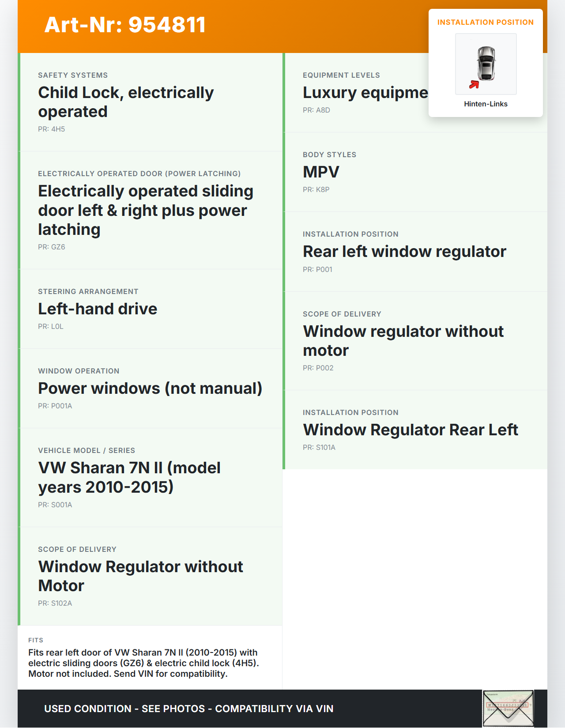Select the Art-Nr: 954811 header title
This screenshot has height=728, width=565.
(125, 25)
